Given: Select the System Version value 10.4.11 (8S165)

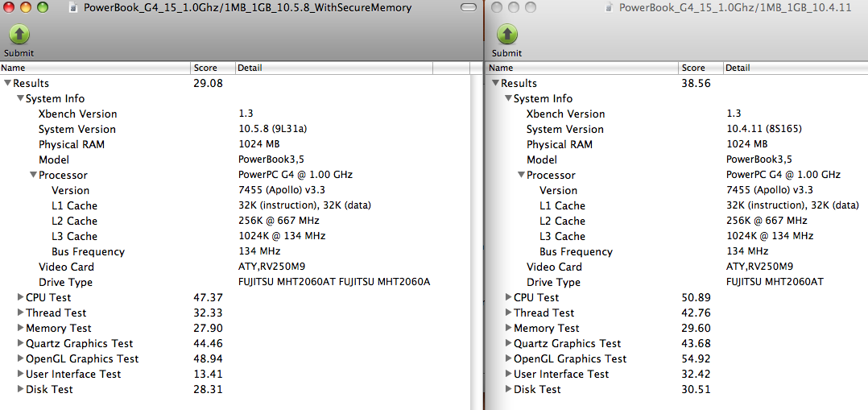Looking at the screenshot, I should click(x=764, y=130).
